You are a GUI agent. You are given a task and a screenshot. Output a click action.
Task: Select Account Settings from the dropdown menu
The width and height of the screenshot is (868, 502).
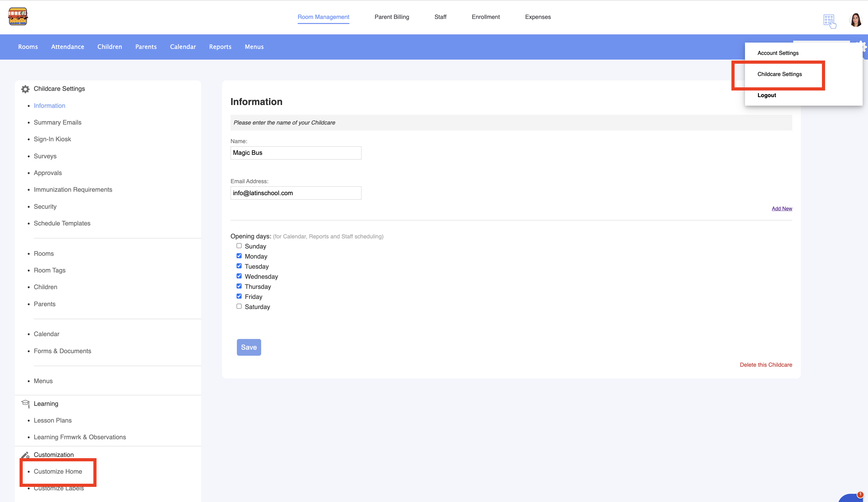[x=778, y=53]
